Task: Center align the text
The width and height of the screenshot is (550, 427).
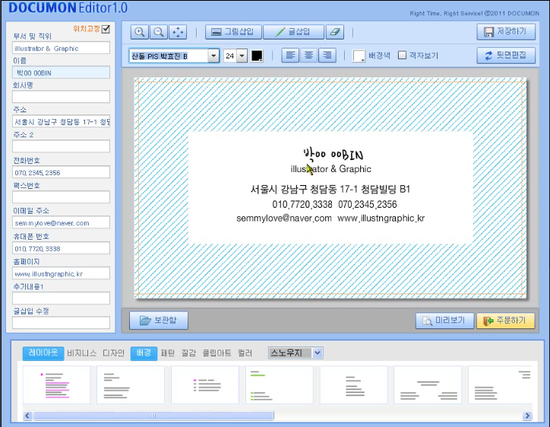Action: [309, 55]
